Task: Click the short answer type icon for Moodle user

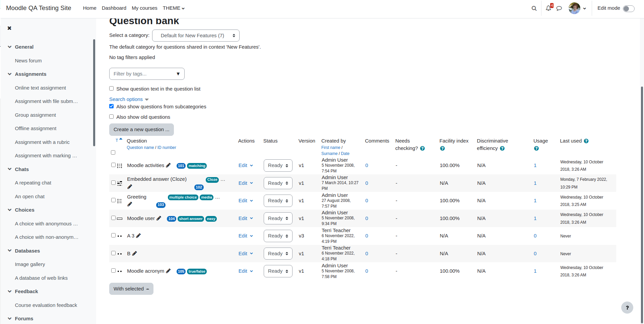Action: click(x=120, y=219)
